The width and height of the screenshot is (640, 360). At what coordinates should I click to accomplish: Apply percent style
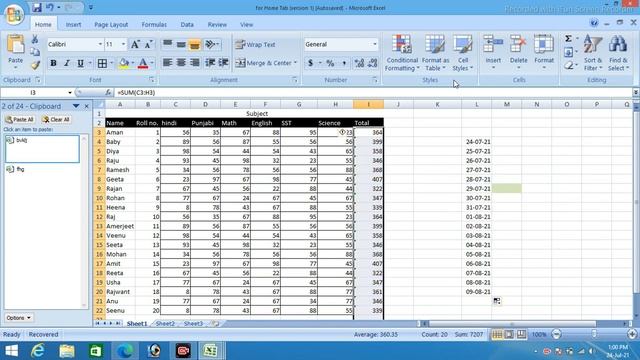pyautogui.click(x=330, y=63)
